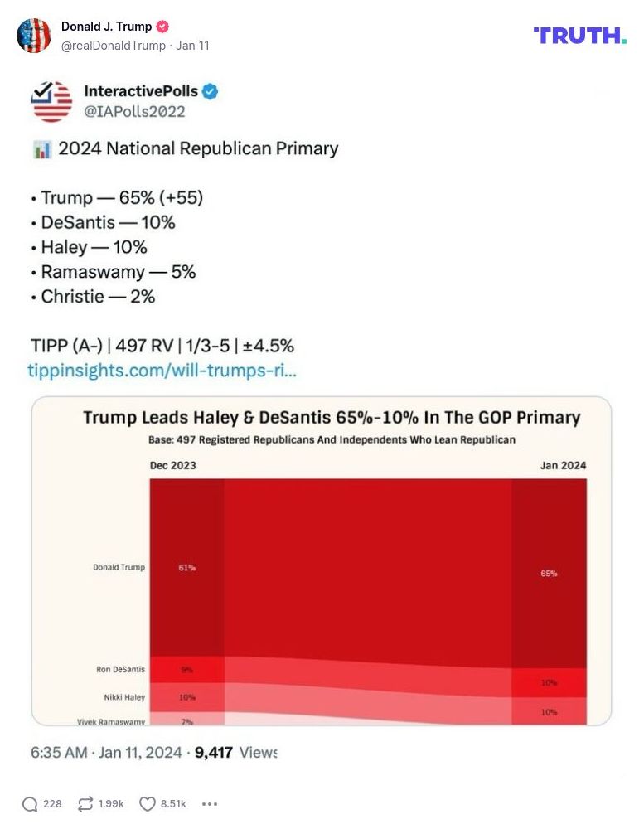
Task: Click Donald Trump's profile avatar
Action: pyautogui.click(x=34, y=35)
